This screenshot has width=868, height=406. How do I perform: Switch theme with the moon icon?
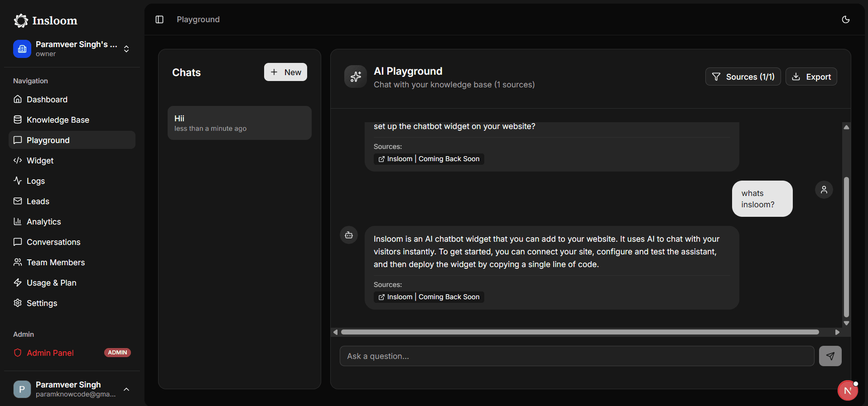tap(845, 19)
